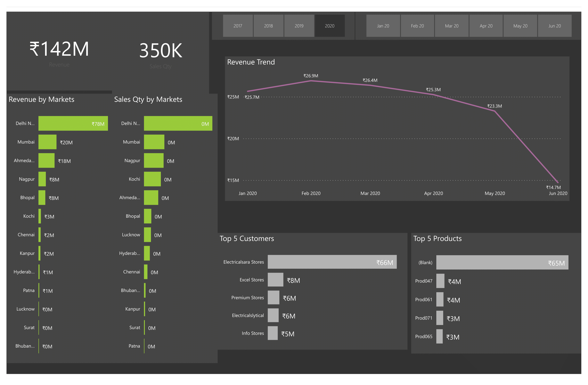Select the 2018 year filter
Image resolution: width=588 pixels, height=385 pixels.
pyautogui.click(x=269, y=26)
